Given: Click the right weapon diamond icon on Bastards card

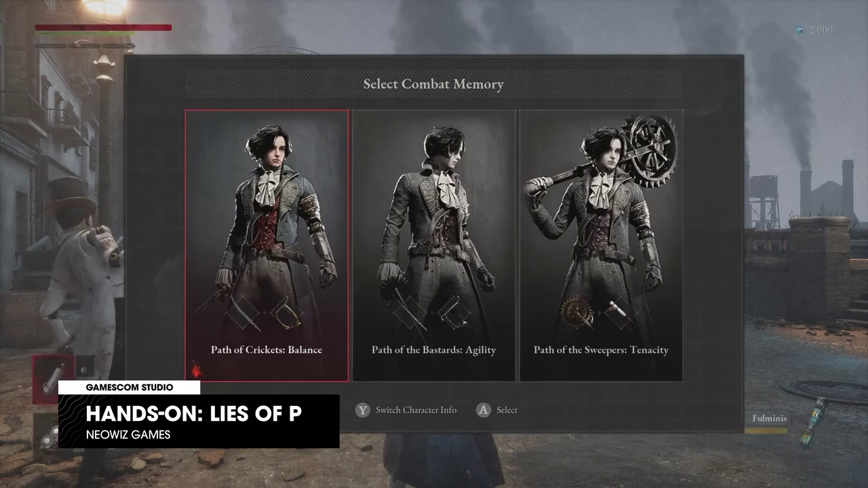Looking at the screenshot, I should pyautogui.click(x=454, y=312).
